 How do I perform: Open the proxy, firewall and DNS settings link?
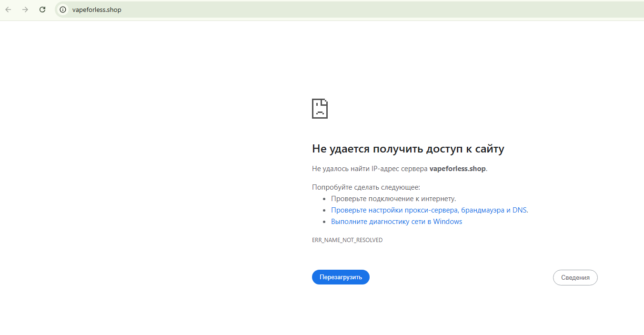point(429,210)
